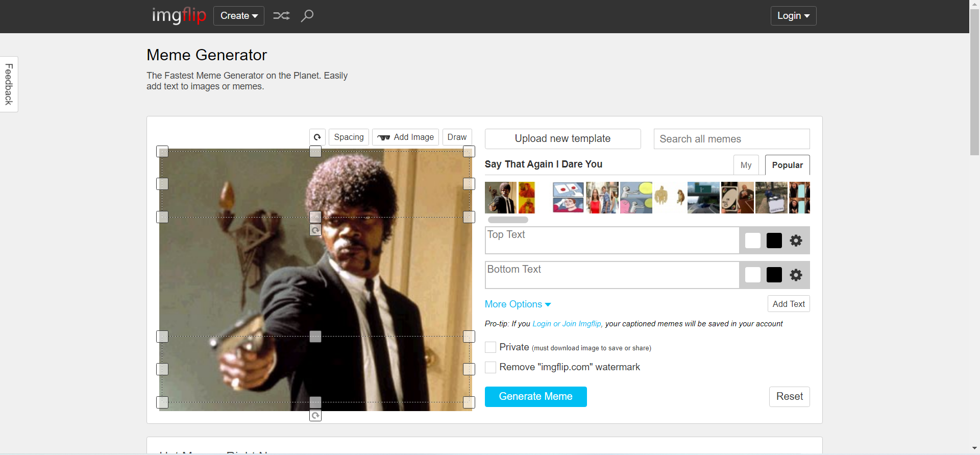Viewport: 980px width, 455px height.
Task: Click the page vertical scrollbar thumb
Action: click(974, 82)
